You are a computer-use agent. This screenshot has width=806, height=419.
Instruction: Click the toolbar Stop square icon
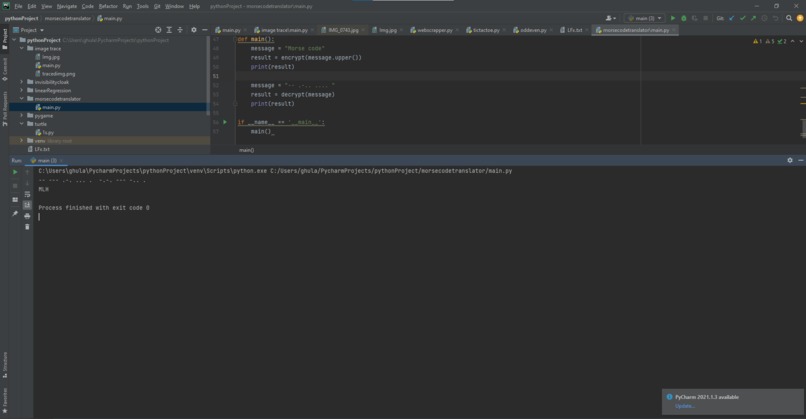point(705,18)
